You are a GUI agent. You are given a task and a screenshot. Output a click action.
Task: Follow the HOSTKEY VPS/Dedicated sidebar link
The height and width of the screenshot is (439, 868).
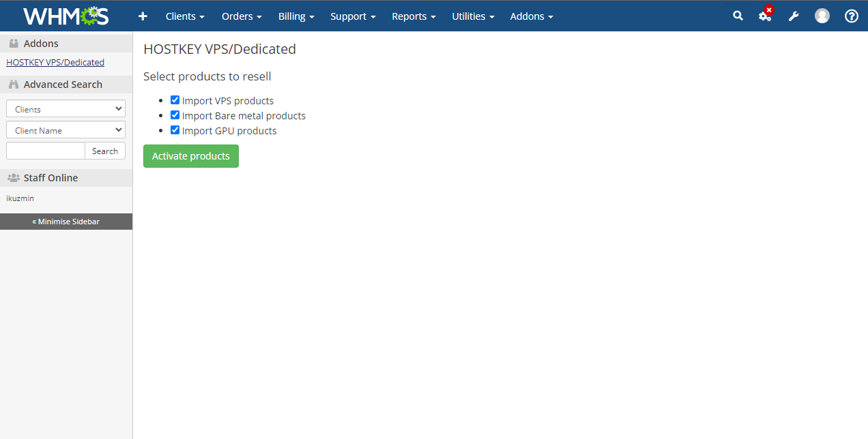pyautogui.click(x=55, y=62)
